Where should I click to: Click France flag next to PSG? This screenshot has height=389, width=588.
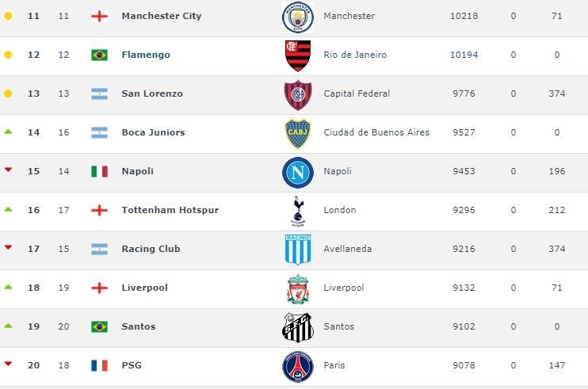pos(99,365)
